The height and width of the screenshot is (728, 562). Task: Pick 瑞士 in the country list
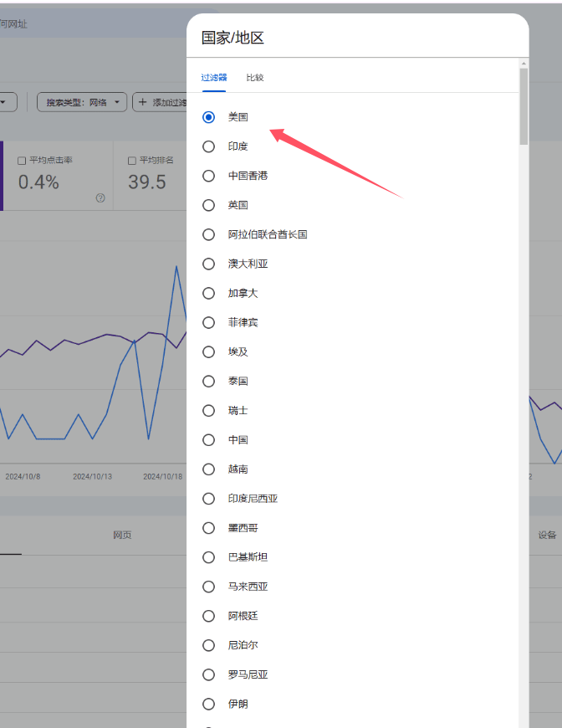[209, 411]
